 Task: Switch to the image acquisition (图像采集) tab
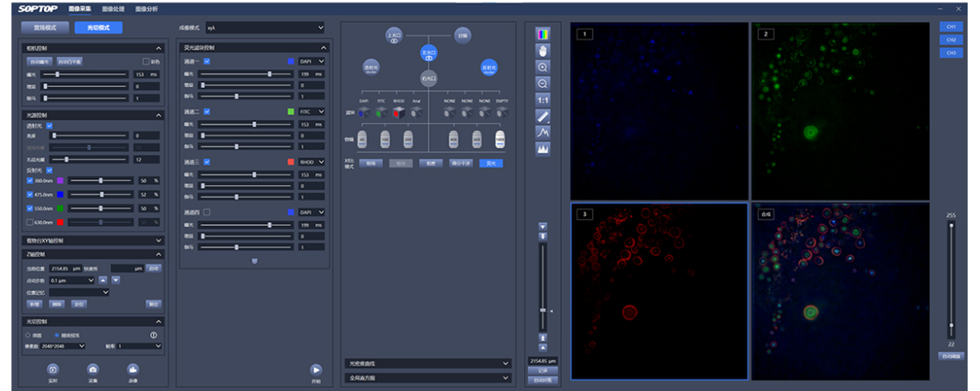coord(80,9)
